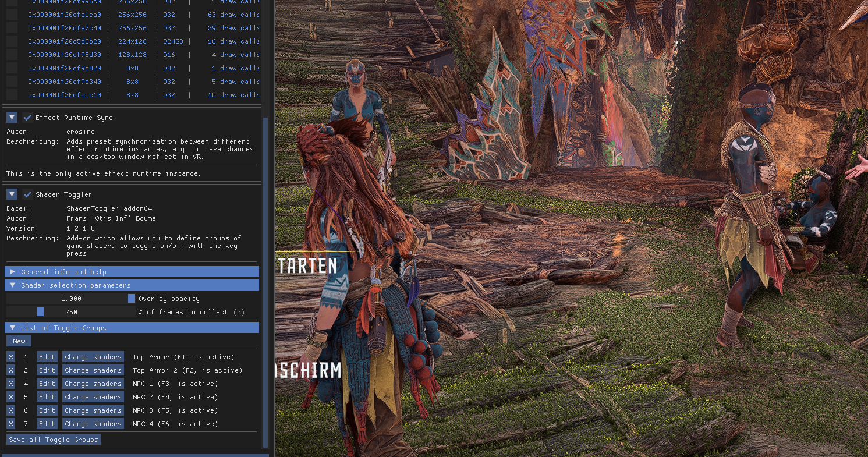Remove Top Armor 2 group with its X

click(11, 370)
